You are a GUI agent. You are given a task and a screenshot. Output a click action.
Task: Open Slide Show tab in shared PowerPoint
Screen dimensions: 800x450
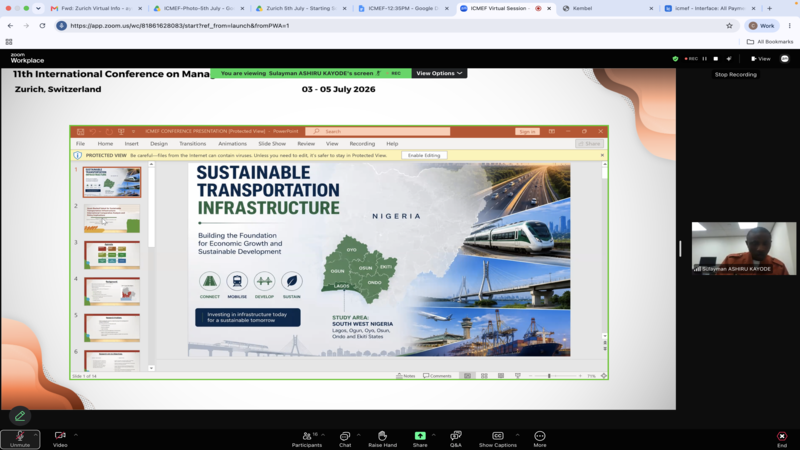272,144
